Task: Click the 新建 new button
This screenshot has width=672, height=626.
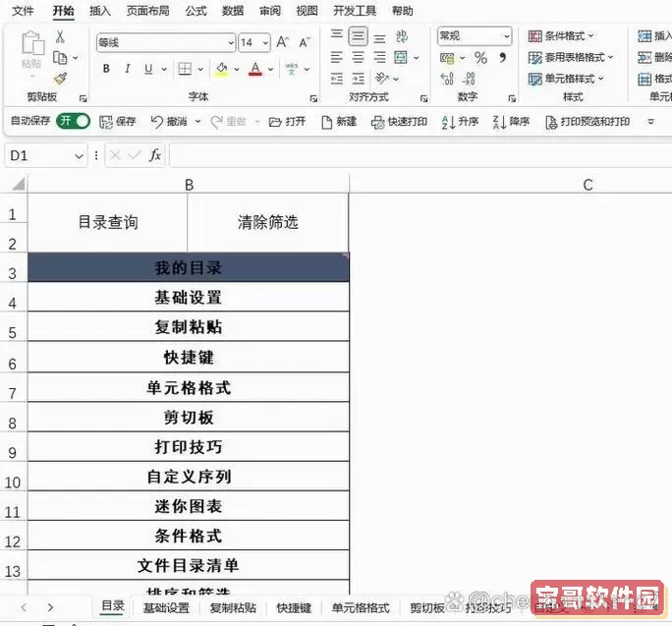Action: (339, 122)
